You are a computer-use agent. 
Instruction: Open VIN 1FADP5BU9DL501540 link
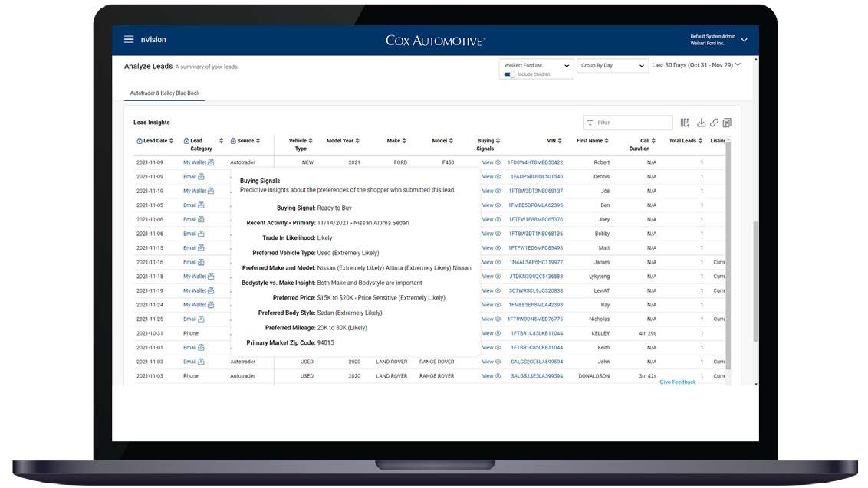click(x=537, y=177)
